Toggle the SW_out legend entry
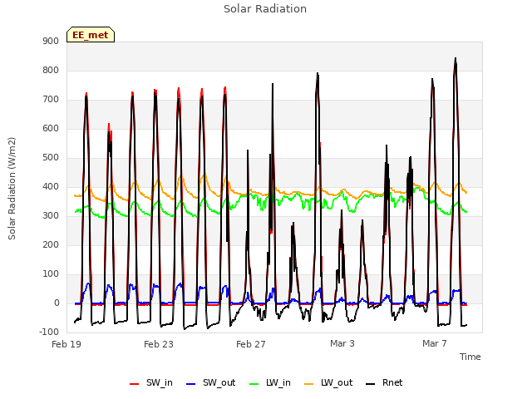The width and height of the screenshot is (532, 399). pos(210,382)
